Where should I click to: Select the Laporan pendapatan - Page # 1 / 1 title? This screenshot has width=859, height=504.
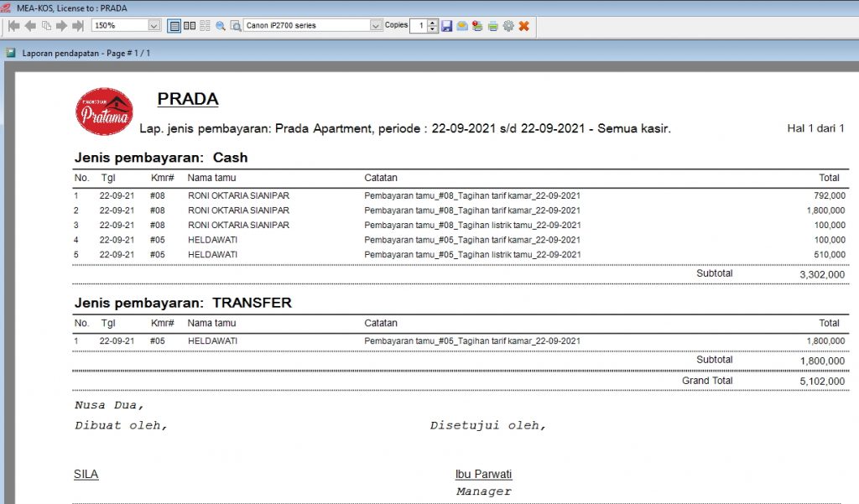(86, 53)
